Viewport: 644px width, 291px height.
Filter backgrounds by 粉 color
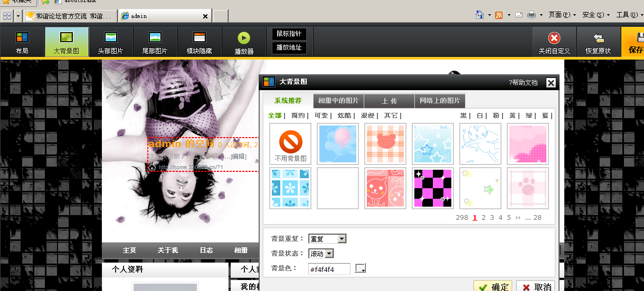click(496, 115)
